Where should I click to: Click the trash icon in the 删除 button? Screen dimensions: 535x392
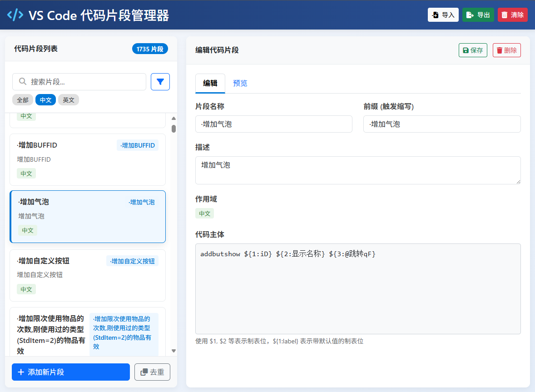tap(499, 50)
